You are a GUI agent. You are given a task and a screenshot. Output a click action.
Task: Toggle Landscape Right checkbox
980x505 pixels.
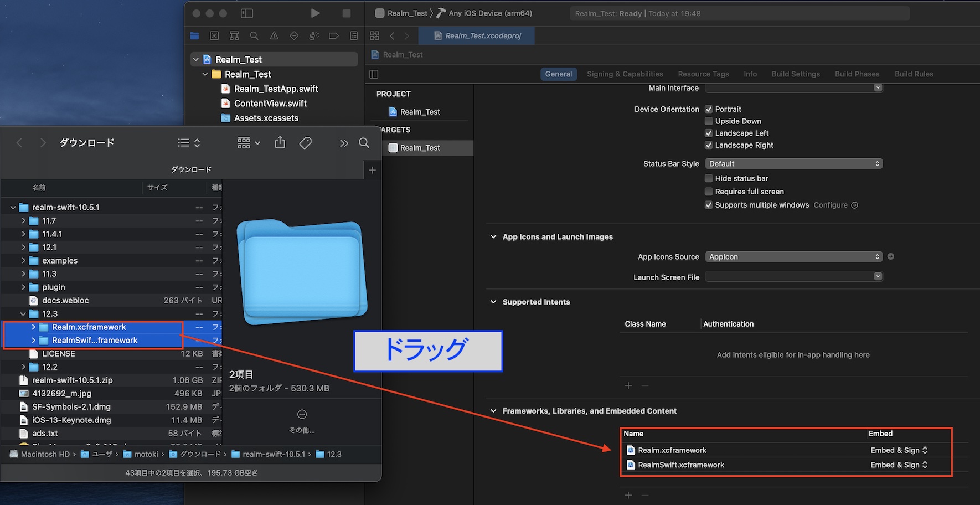click(x=709, y=145)
